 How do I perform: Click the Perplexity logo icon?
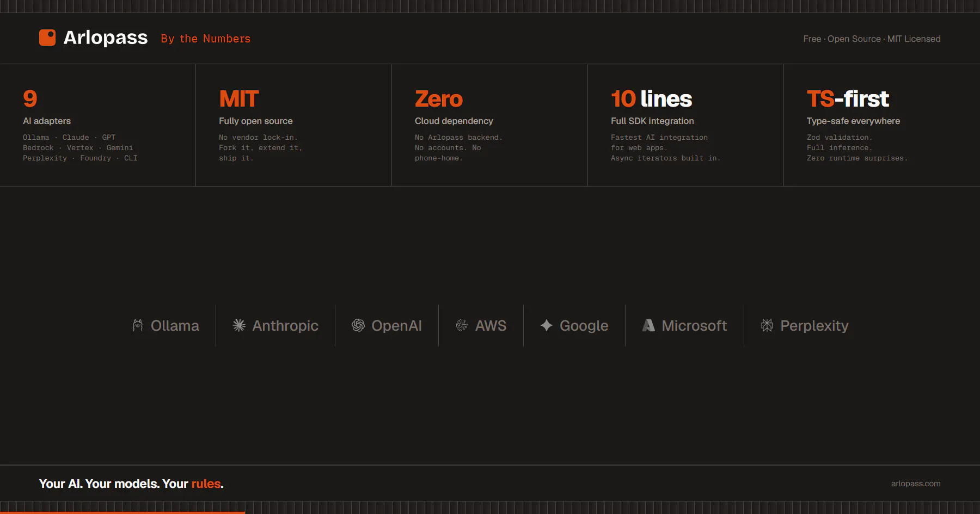[767, 325]
